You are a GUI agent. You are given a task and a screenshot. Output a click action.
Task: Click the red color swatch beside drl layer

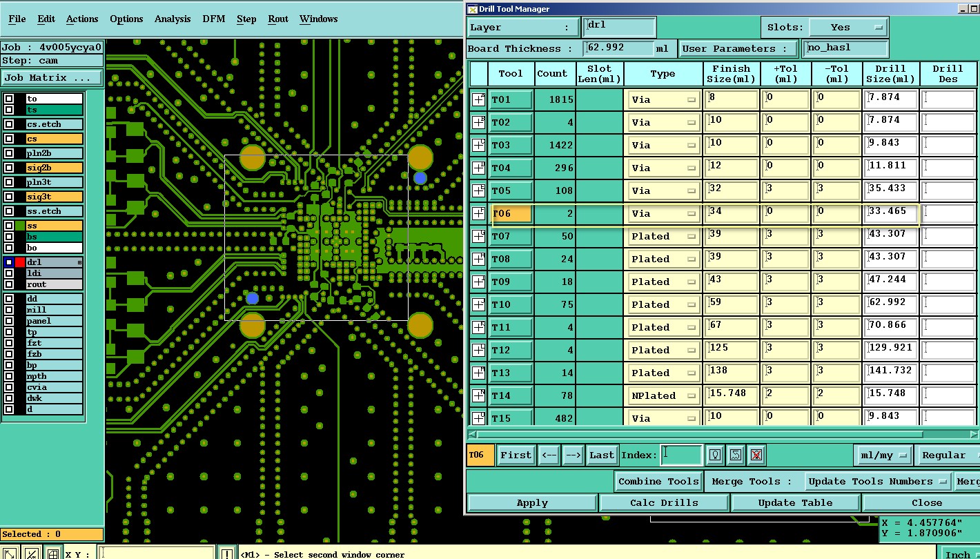pyautogui.click(x=20, y=262)
